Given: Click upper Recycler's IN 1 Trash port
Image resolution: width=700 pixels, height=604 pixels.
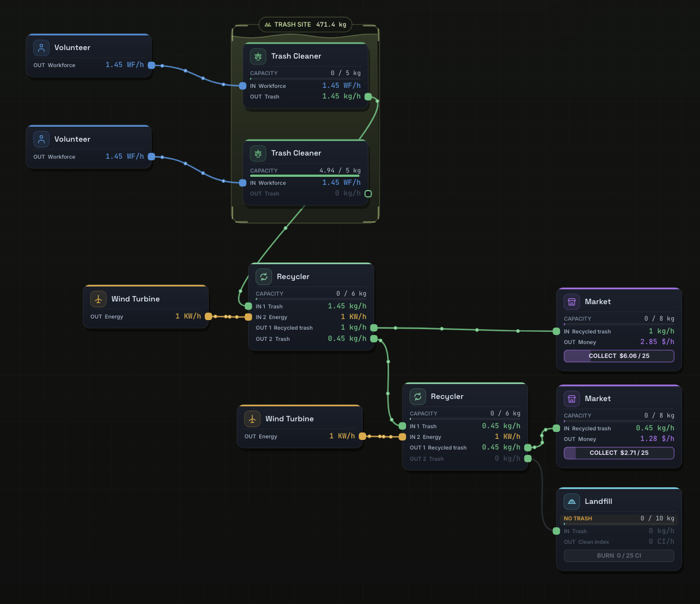Looking at the screenshot, I should click(x=249, y=306).
